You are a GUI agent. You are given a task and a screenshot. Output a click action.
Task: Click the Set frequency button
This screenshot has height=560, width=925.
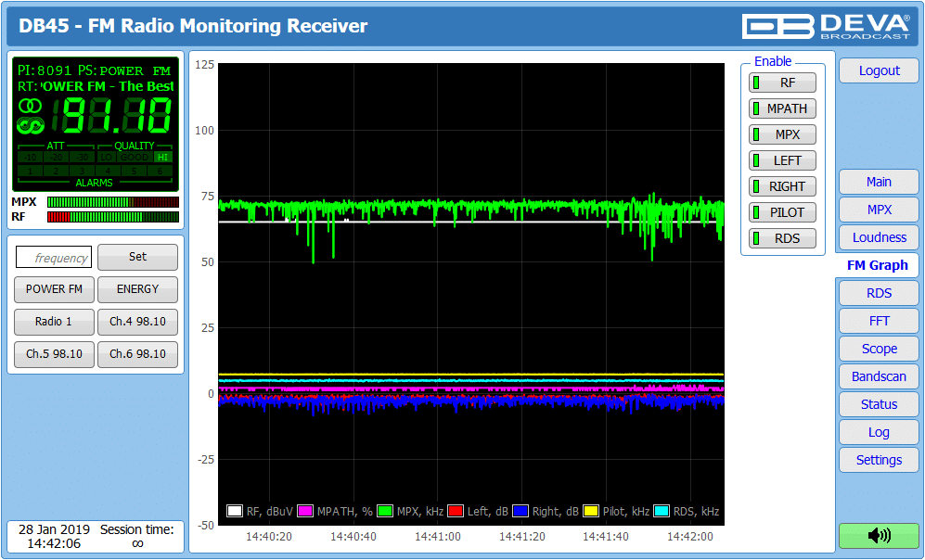137,258
